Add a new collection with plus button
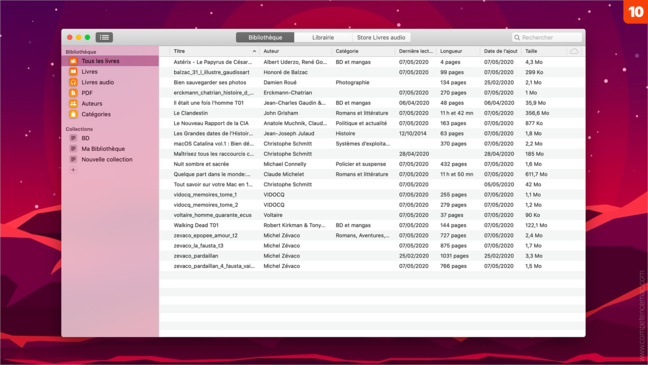The height and width of the screenshot is (365, 648). [73, 170]
